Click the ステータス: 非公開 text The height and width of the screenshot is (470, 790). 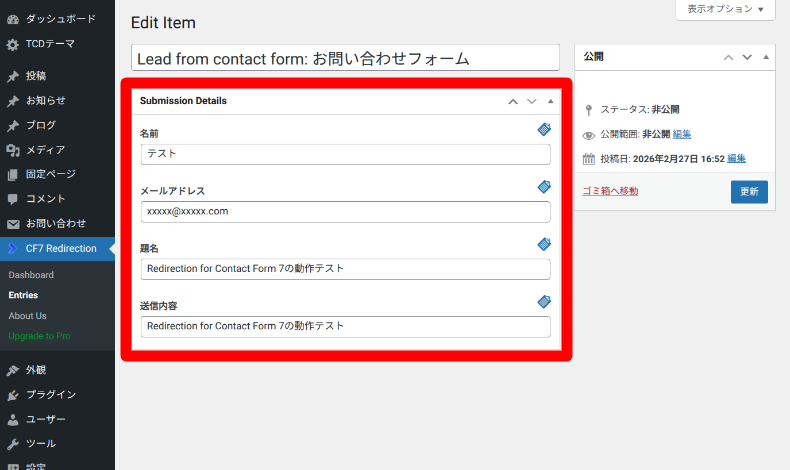[x=640, y=109]
